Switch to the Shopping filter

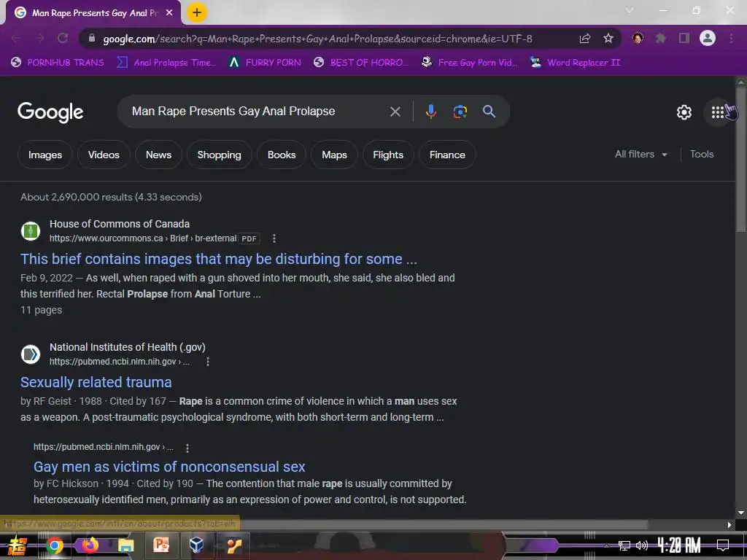219,155
